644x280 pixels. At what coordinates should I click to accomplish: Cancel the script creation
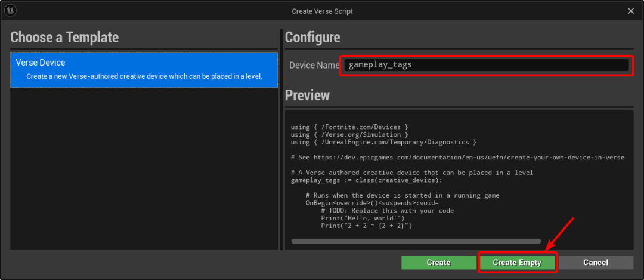pyautogui.click(x=596, y=262)
